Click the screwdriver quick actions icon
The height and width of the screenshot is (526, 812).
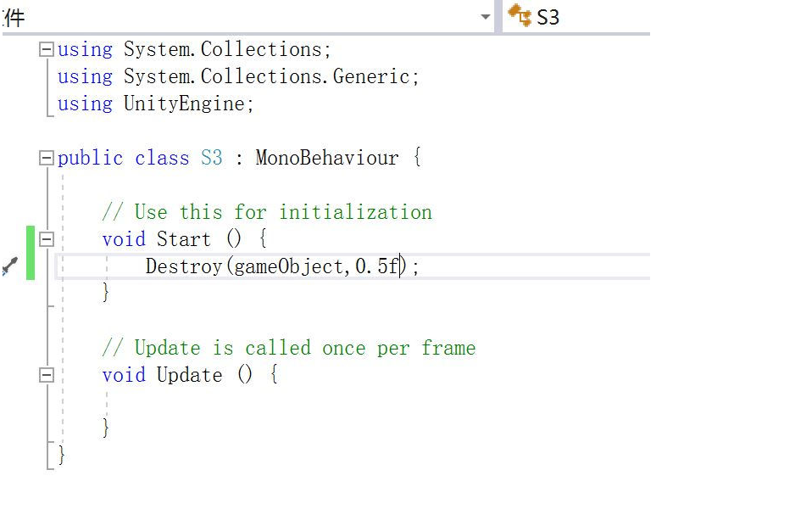(10, 266)
